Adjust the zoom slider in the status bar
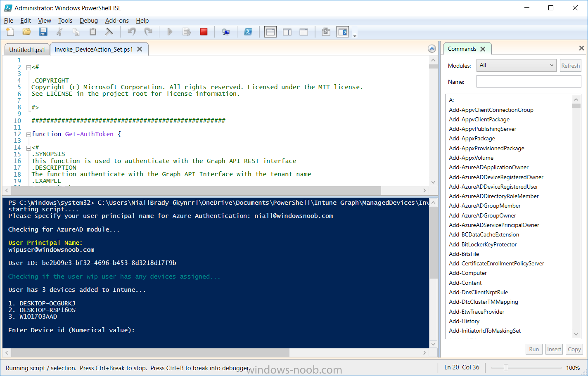The image size is (588, 376). [506, 367]
